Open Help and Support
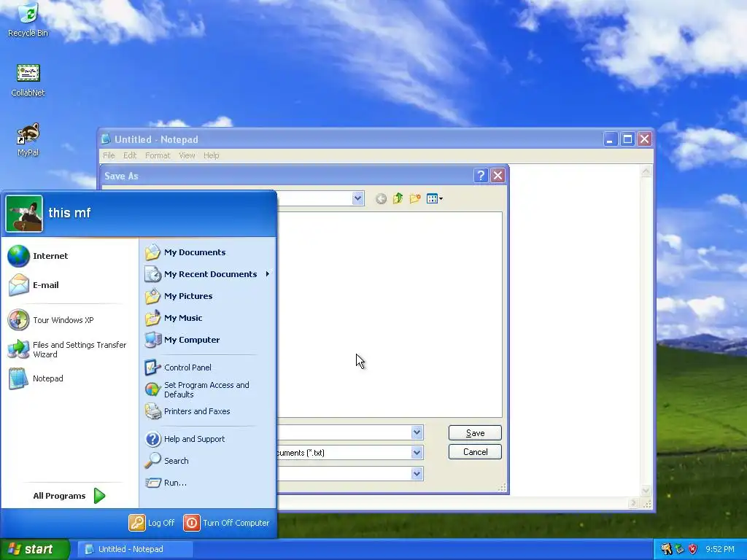 (x=208, y=439)
